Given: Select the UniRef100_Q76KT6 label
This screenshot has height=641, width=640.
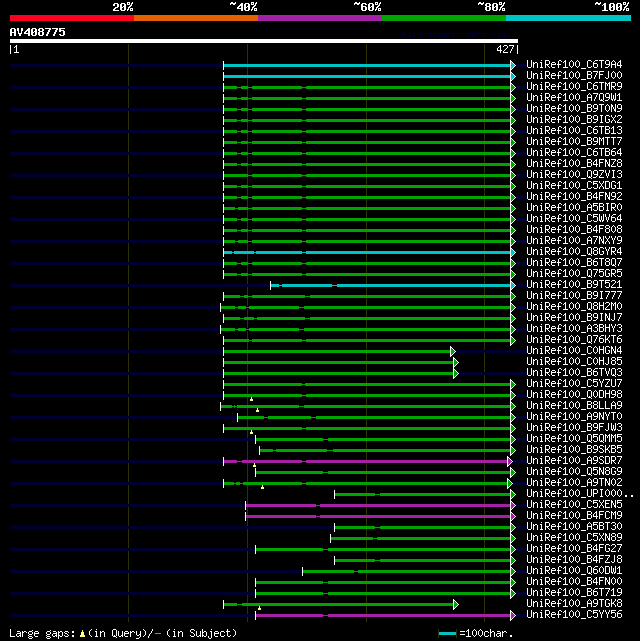Looking at the screenshot, I should point(574,340).
